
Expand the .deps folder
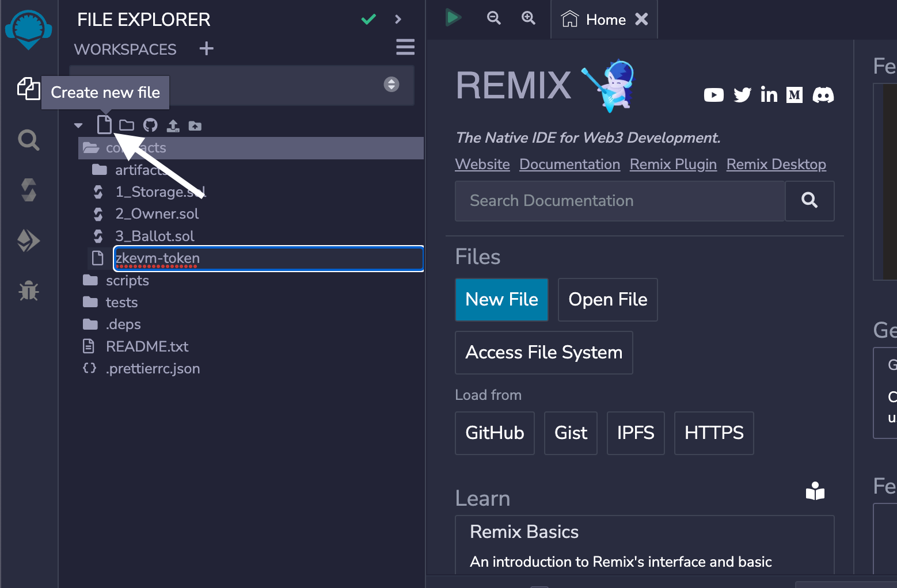(x=112, y=324)
